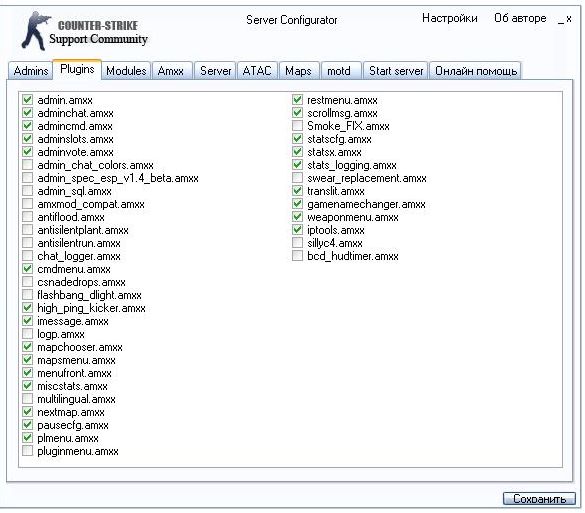Check the bcd_hudtimer.amxx box

point(297,256)
